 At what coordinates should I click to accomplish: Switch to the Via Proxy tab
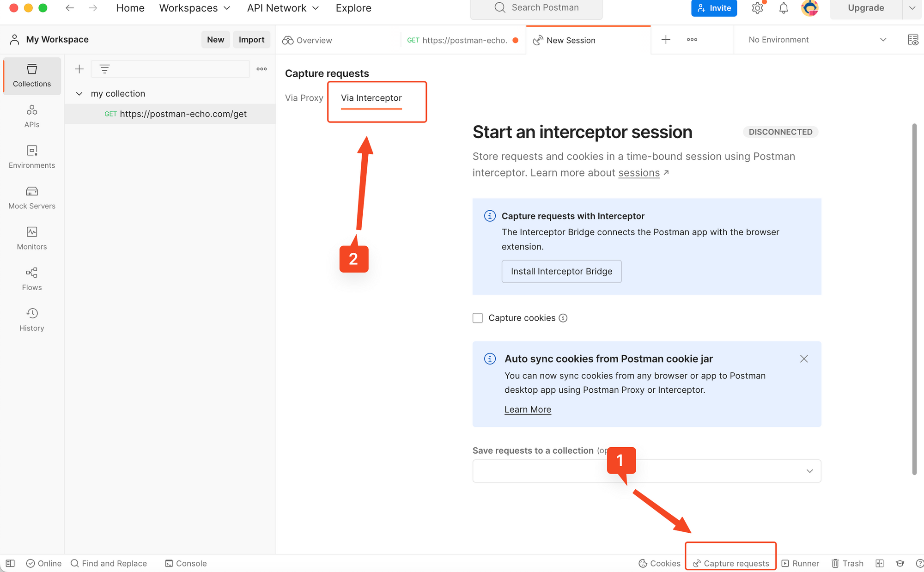tap(304, 97)
